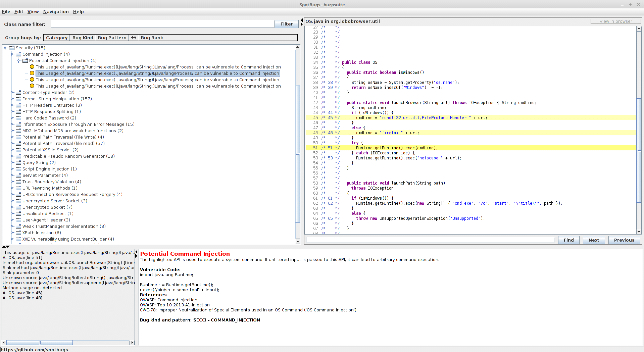Viewport: 644px width, 352px height.
Task: Click the collapse arrows above bug details pane
Action: coord(6,247)
